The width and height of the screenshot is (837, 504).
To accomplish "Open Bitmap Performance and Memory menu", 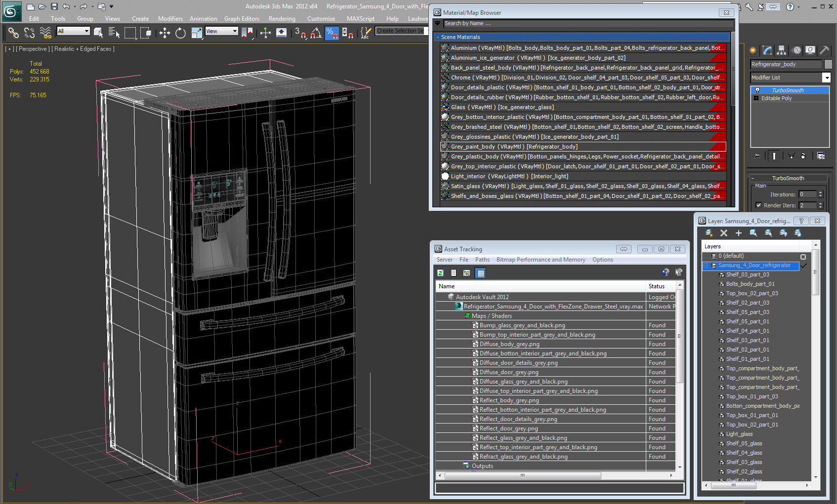I will (x=541, y=260).
